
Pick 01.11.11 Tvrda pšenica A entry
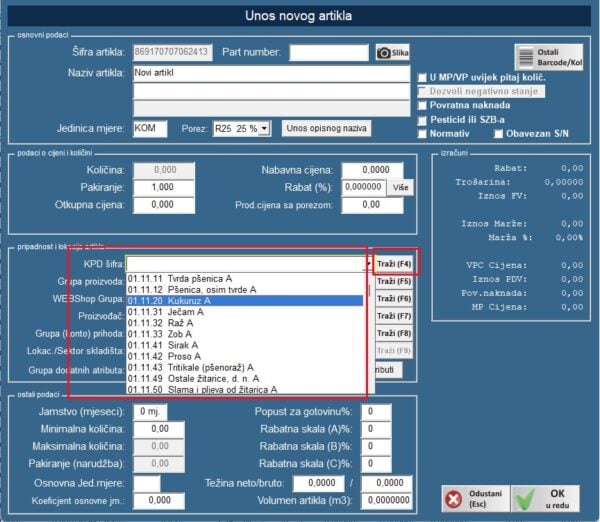[245, 277]
